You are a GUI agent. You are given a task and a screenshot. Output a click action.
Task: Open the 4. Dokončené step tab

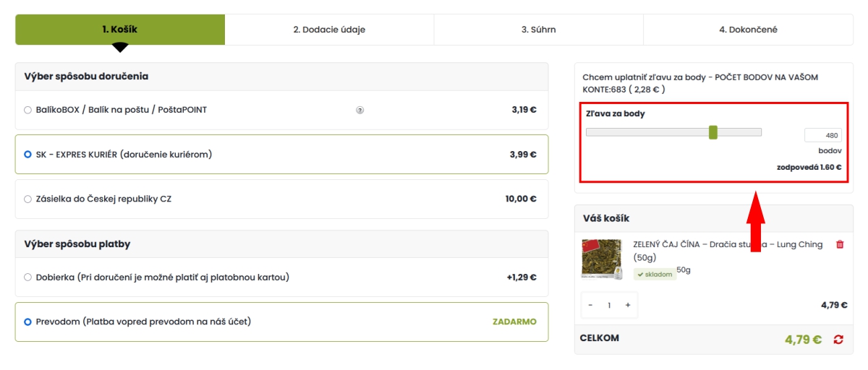[748, 30]
